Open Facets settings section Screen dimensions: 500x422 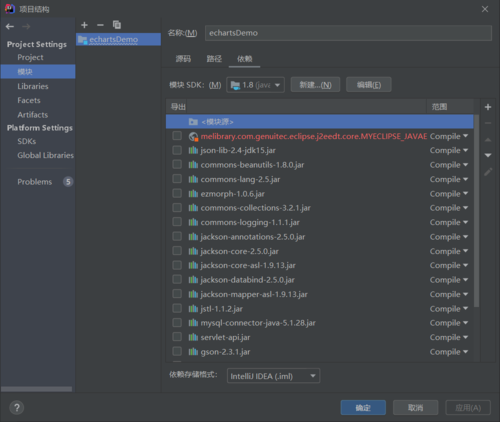click(x=29, y=100)
